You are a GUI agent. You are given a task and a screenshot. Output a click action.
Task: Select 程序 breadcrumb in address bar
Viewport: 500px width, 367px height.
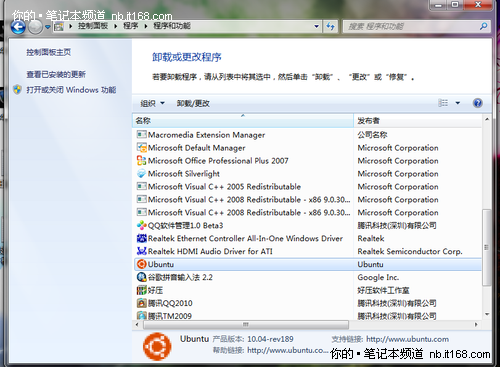(131, 26)
